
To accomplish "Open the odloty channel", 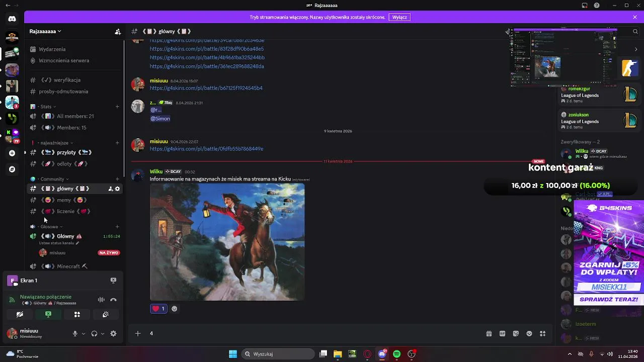I will coord(73,164).
